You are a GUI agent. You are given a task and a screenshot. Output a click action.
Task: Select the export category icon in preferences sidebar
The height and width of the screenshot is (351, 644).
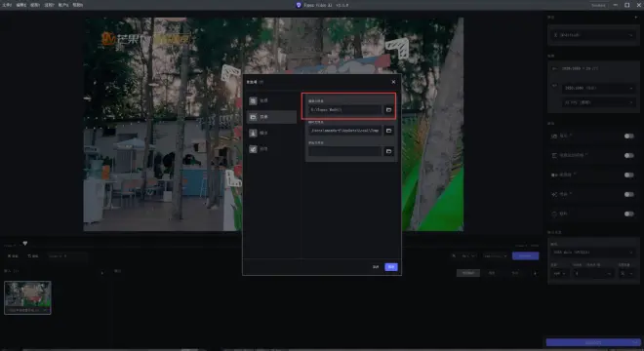(x=253, y=133)
